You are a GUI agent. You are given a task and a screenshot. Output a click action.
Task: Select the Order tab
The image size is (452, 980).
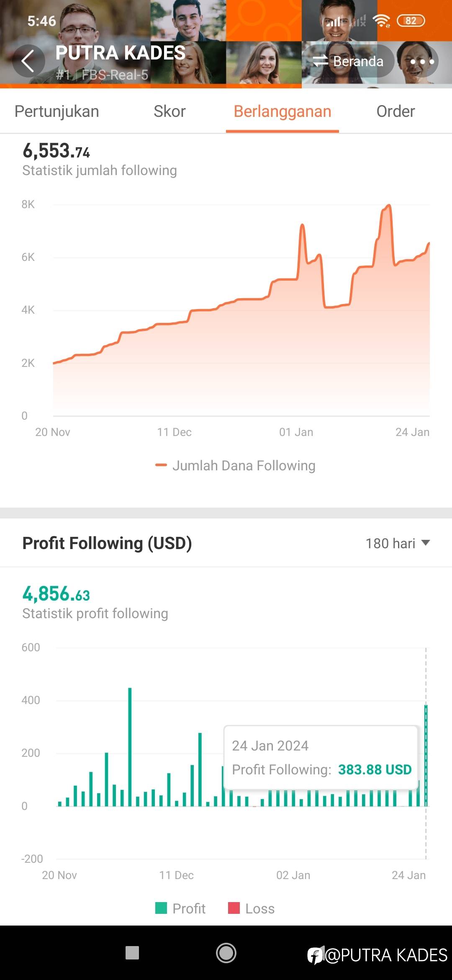point(395,111)
